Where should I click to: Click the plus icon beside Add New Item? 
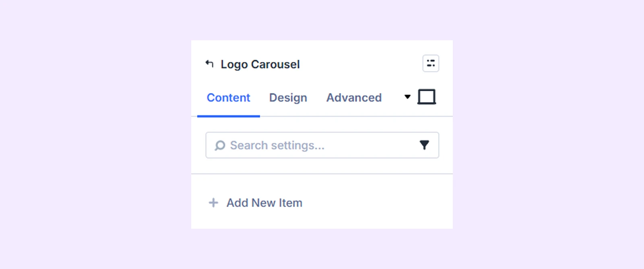213,203
